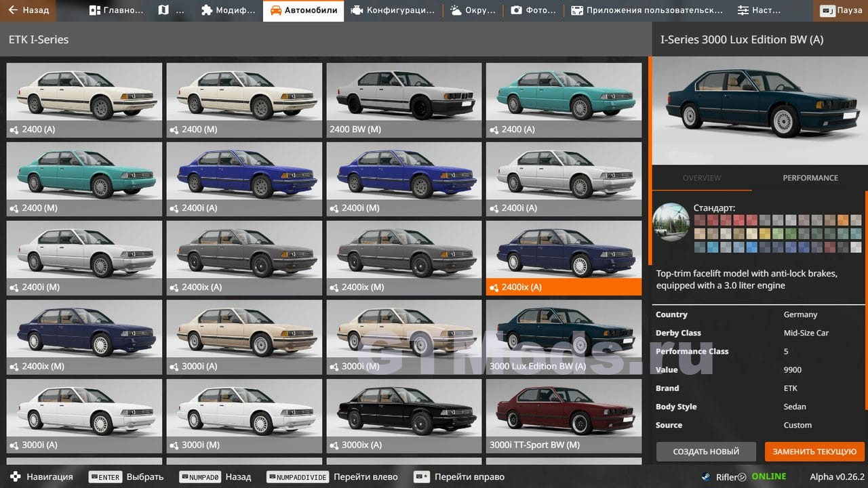The image size is (868, 488).
Task: Pick the first dark red swatch
Action: 699,220
